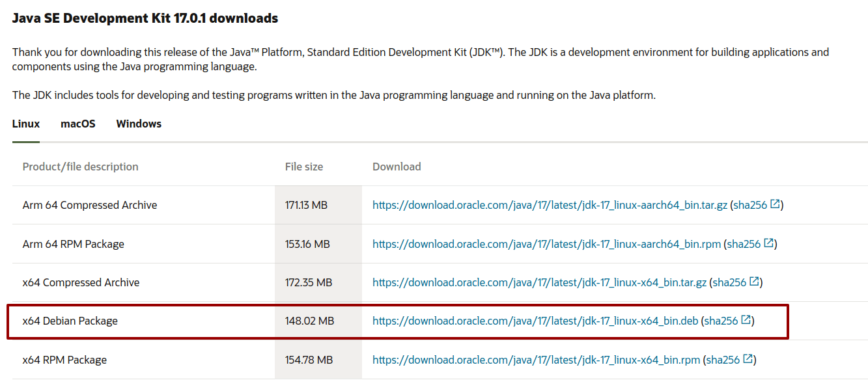
Task: Open the Arm 64 RPM Package download link
Action: pos(547,244)
